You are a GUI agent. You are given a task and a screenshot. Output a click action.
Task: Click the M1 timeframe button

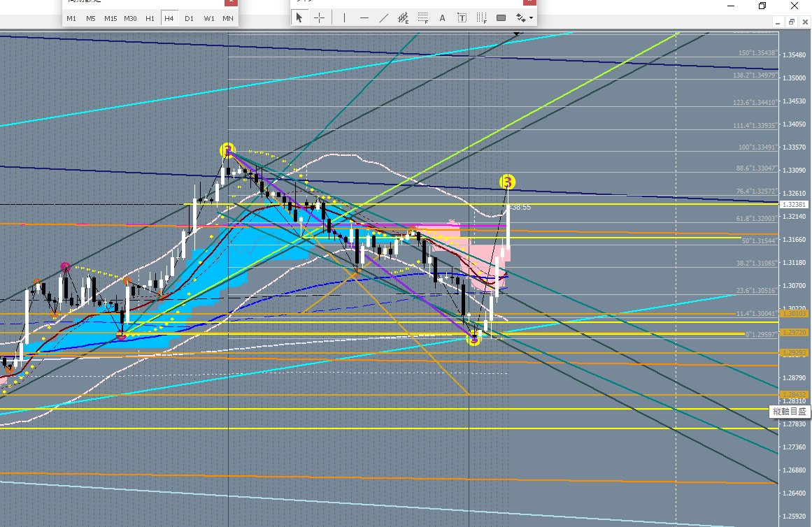71,18
